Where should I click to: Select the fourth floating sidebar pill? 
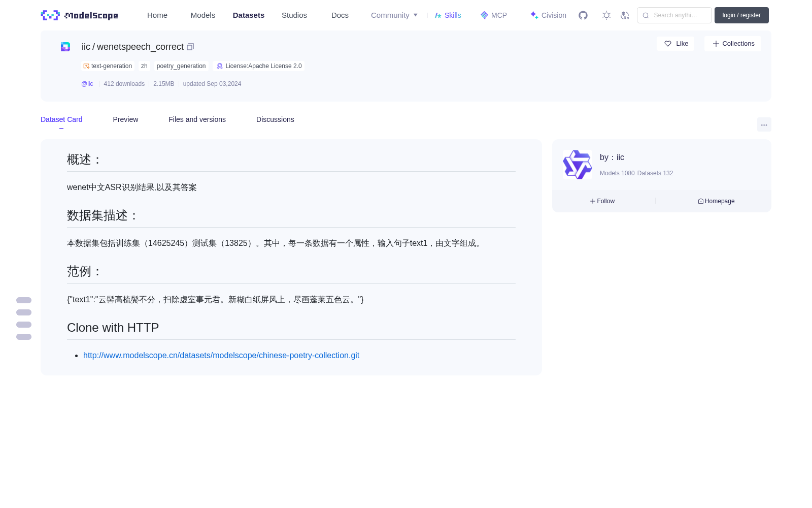[x=24, y=337]
